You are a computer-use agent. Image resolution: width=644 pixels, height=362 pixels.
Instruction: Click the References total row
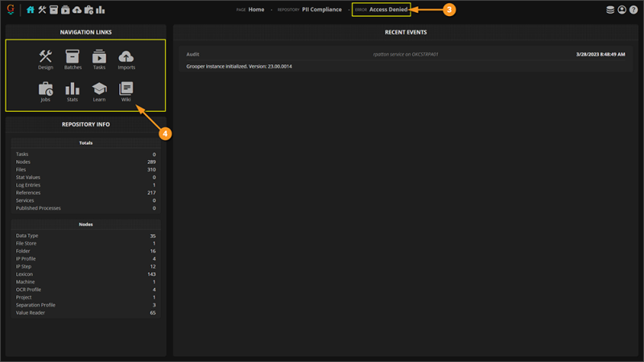tap(86, 192)
